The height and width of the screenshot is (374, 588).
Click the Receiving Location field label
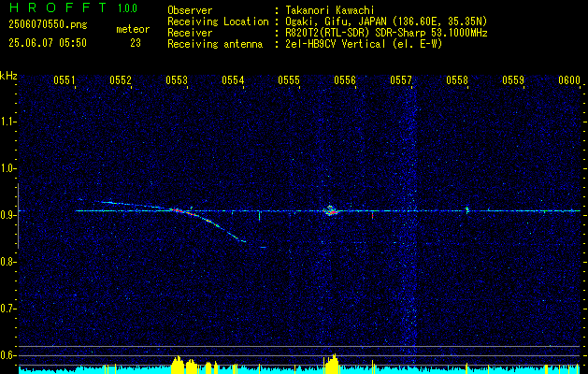coord(218,22)
